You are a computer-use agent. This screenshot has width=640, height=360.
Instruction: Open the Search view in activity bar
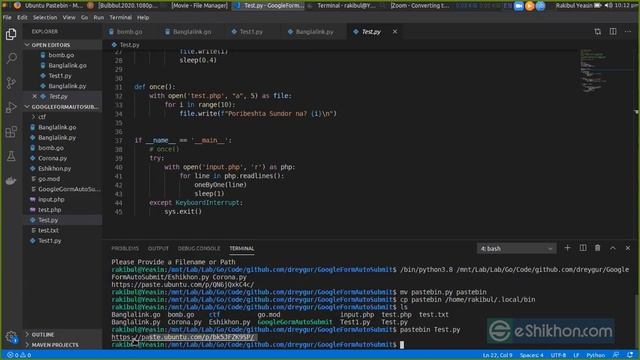click(11, 58)
